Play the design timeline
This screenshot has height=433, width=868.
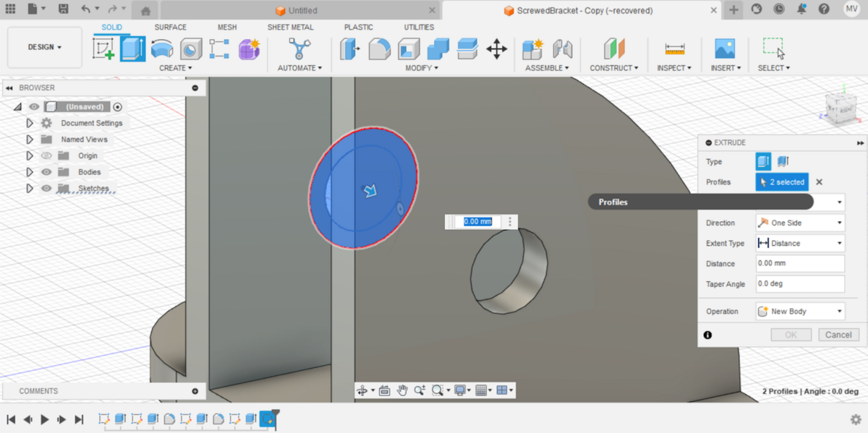(45, 419)
